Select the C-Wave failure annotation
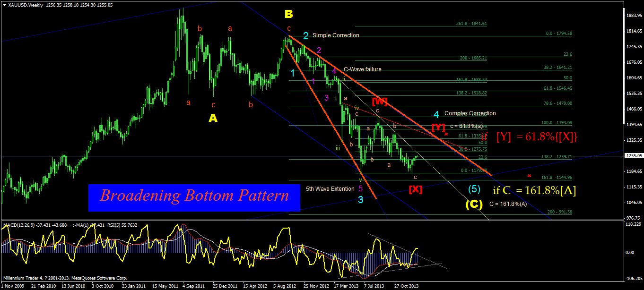This screenshot has height=290, width=644. (362, 69)
